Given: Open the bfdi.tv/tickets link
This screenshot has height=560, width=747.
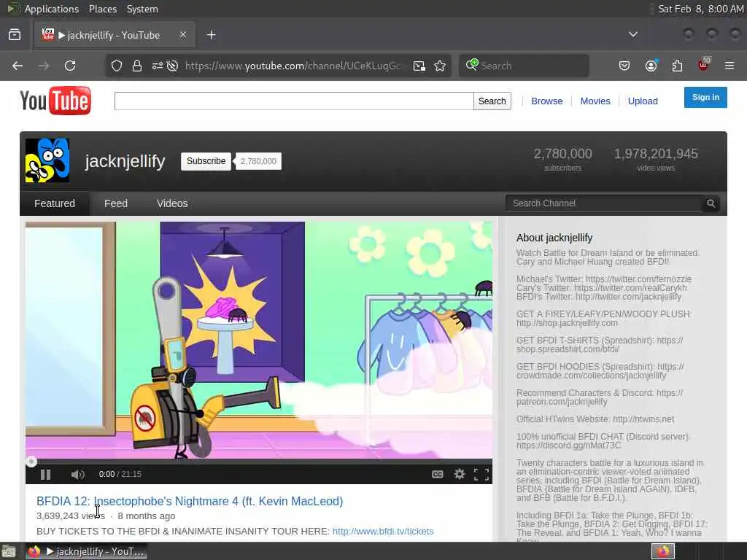Looking at the screenshot, I should (x=383, y=532).
